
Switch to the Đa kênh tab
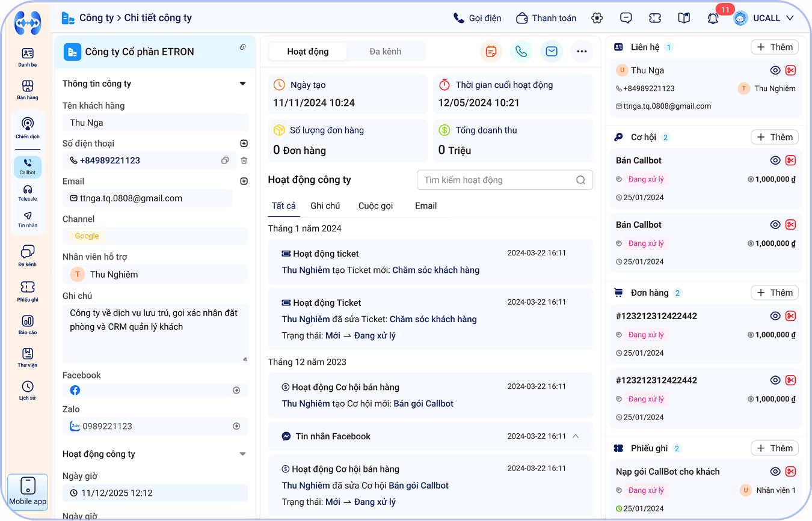point(385,52)
